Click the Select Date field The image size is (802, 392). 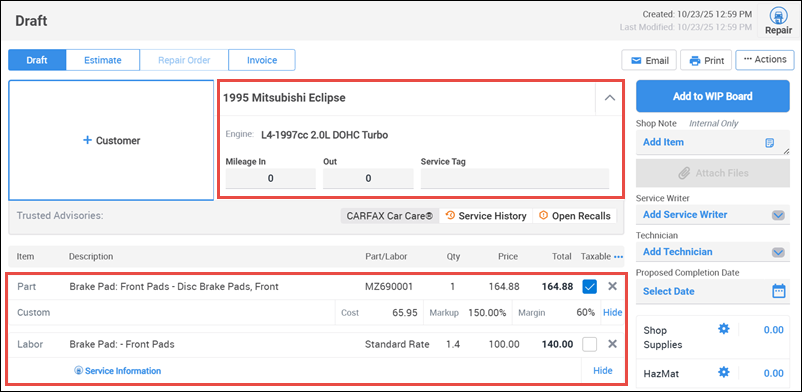pos(712,291)
